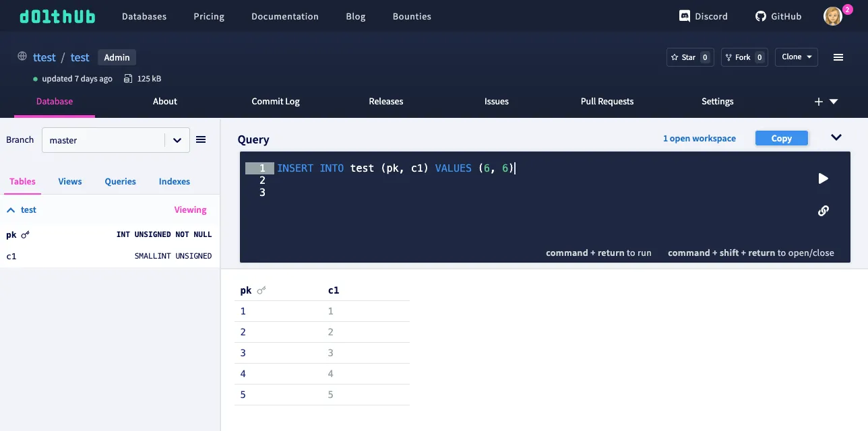868x431 pixels.
Task: Click the pink Database tab underline indicator
Action: (54, 115)
